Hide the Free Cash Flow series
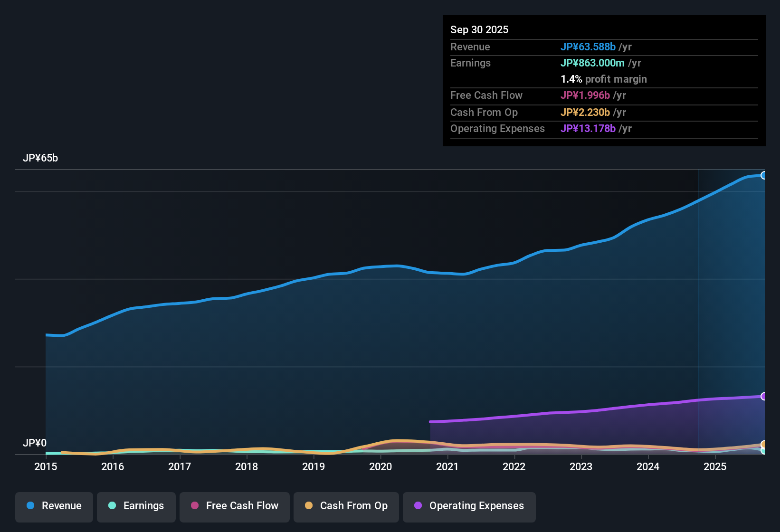The width and height of the screenshot is (780, 532). [234, 507]
